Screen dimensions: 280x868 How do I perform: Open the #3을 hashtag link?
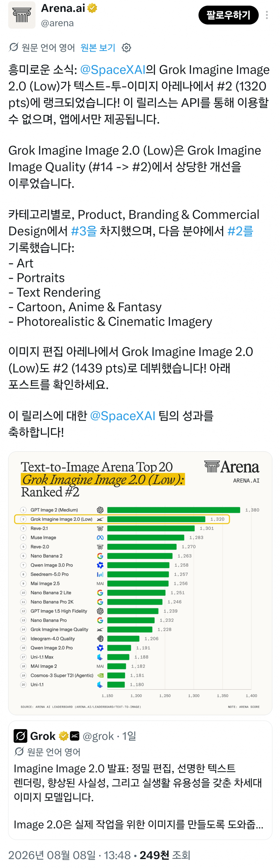tap(84, 231)
